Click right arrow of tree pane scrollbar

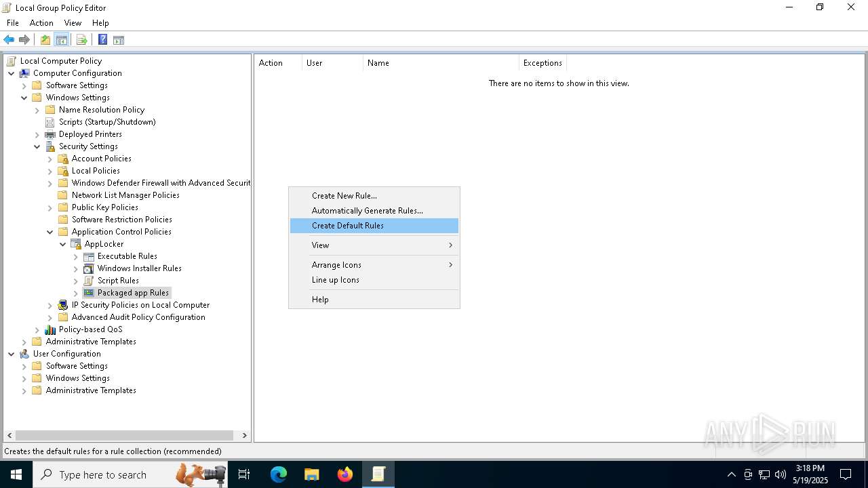[245, 436]
